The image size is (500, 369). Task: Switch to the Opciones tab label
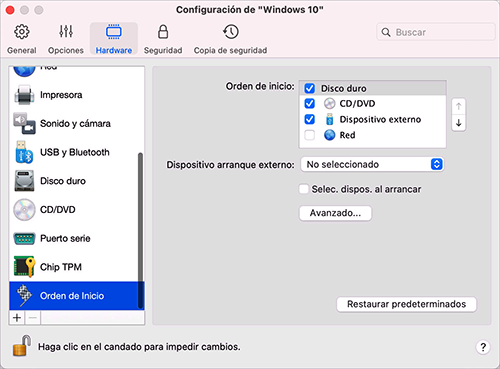coord(66,50)
